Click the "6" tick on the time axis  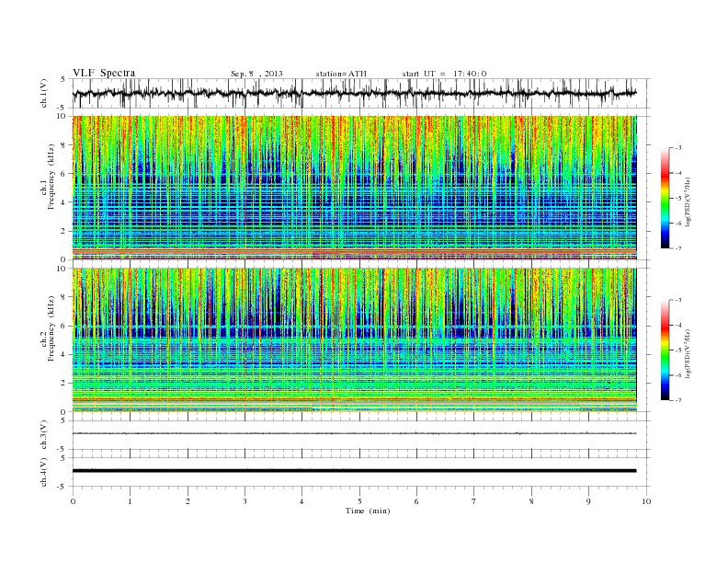pos(416,501)
